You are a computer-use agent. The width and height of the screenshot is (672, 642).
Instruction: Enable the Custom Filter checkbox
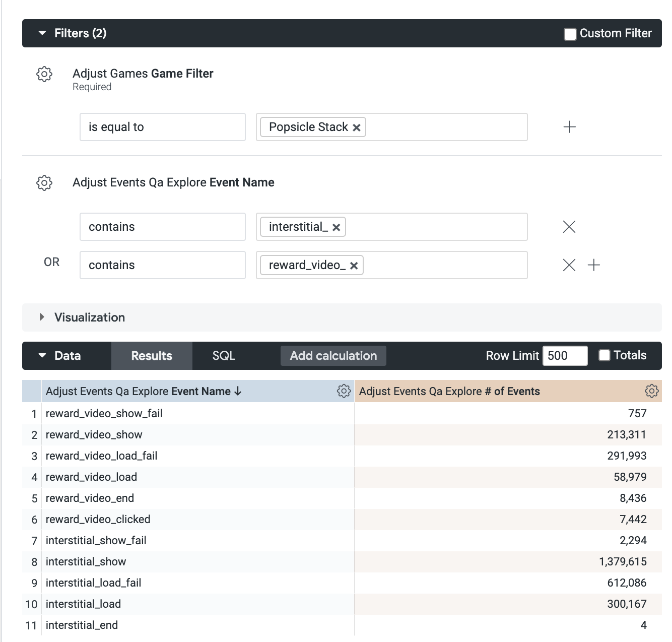pos(570,34)
